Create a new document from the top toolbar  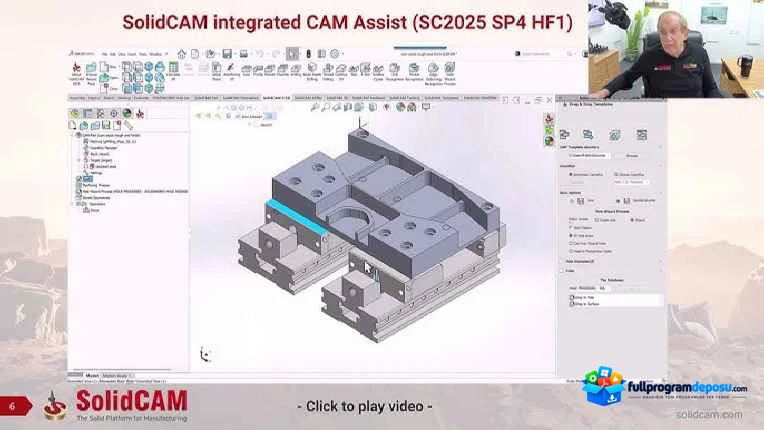pyautogui.click(x=195, y=54)
